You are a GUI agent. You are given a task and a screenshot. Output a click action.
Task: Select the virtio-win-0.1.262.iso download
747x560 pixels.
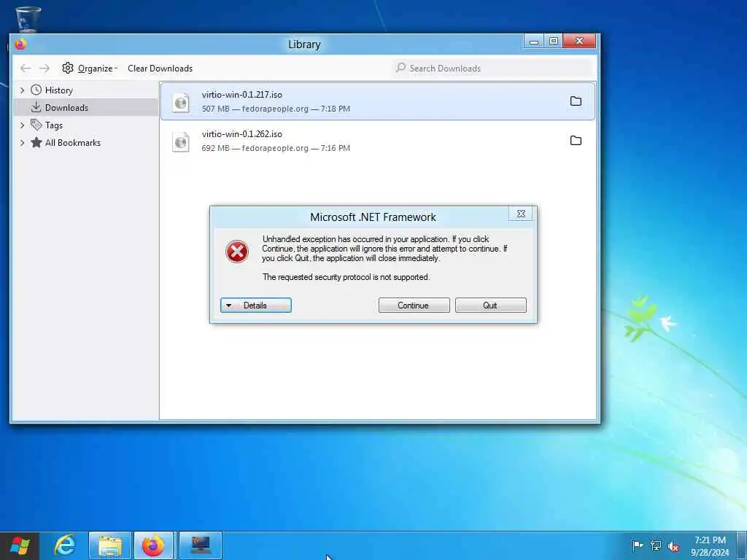pyautogui.click(x=378, y=141)
